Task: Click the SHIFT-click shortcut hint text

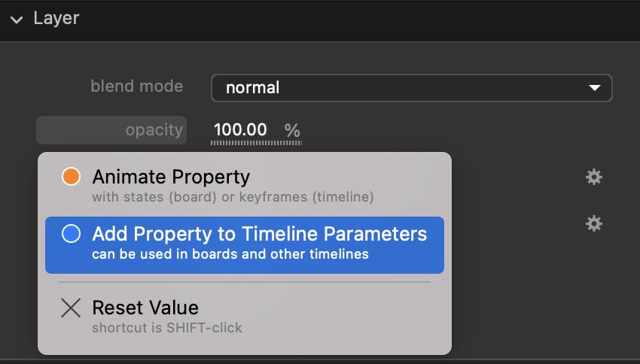Action: 167,328
